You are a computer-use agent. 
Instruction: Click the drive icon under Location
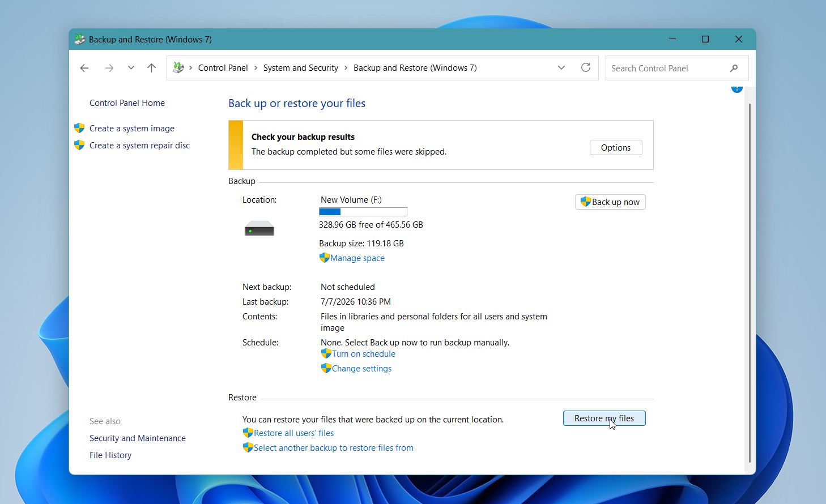[259, 229]
